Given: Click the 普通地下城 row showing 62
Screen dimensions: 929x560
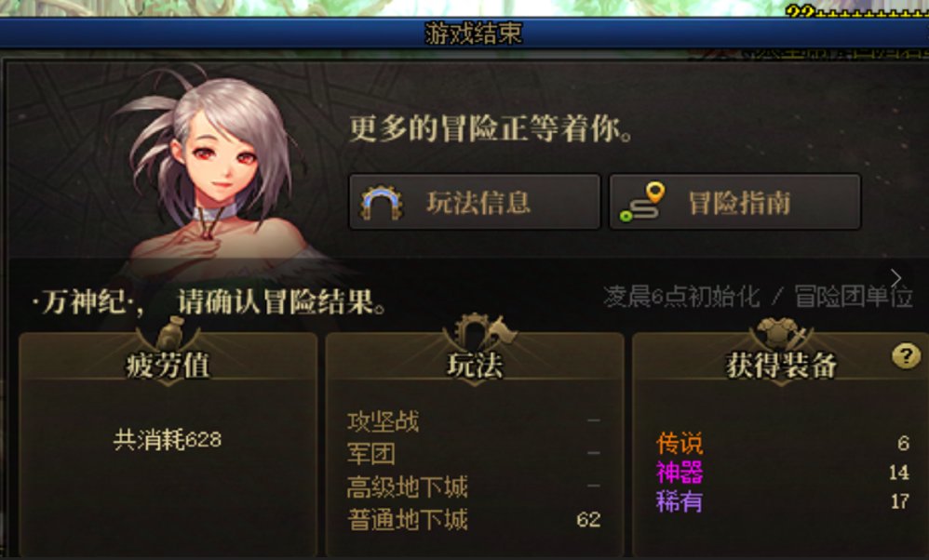Looking at the screenshot, I should (x=474, y=519).
